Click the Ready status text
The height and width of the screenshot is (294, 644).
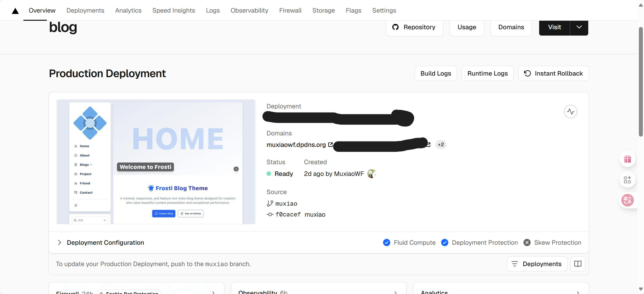click(284, 174)
